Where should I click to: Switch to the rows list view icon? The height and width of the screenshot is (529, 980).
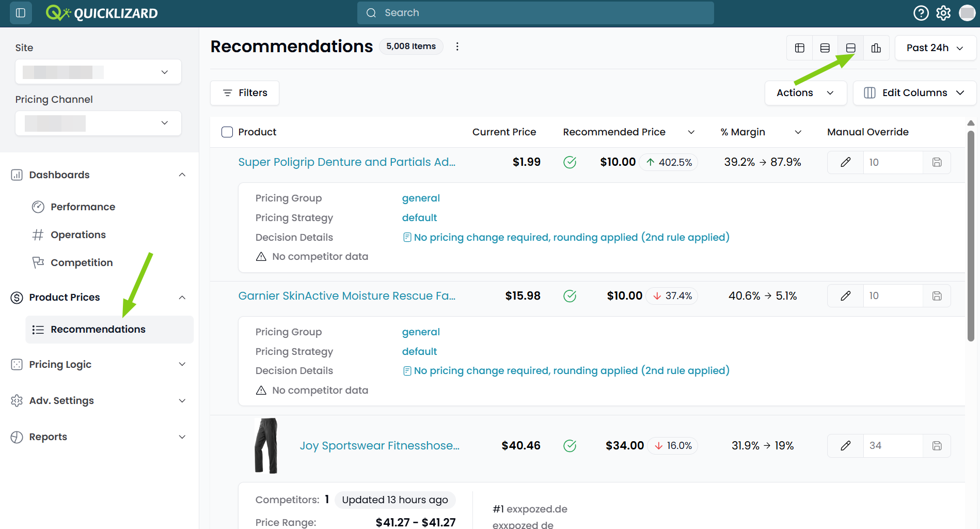[825, 48]
